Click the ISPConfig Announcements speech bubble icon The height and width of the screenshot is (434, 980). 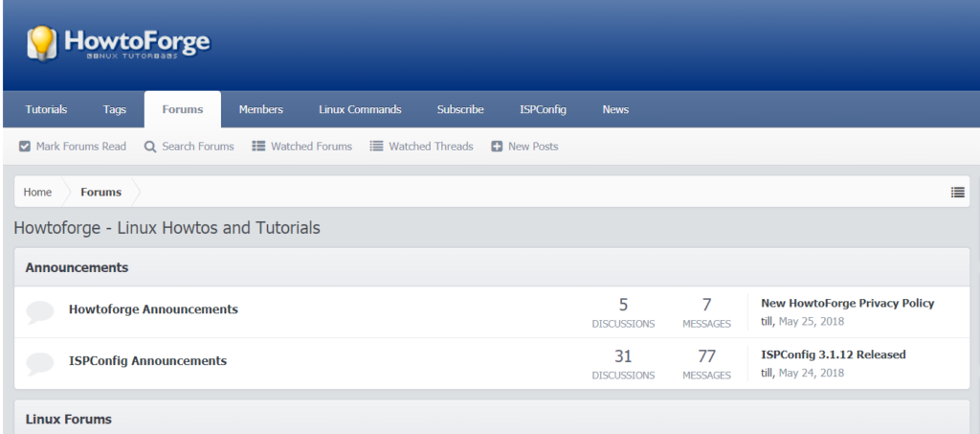click(40, 363)
